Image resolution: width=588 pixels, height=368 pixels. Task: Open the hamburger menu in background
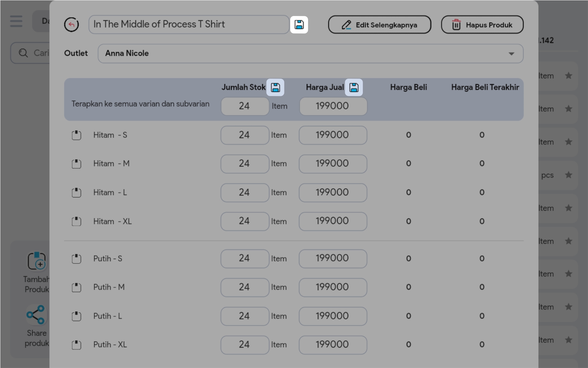16,21
